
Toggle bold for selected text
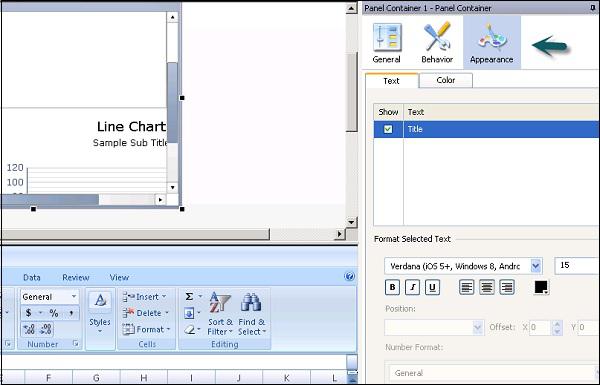click(x=392, y=287)
